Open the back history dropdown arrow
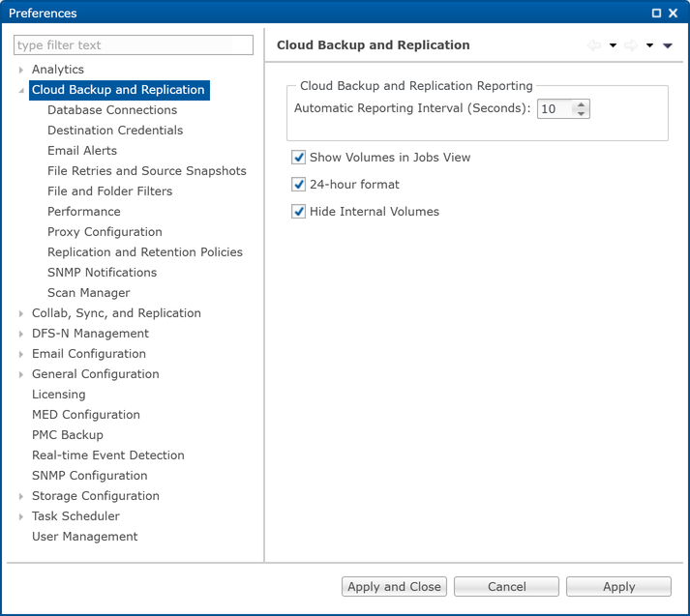The width and height of the screenshot is (690, 616). tap(613, 45)
